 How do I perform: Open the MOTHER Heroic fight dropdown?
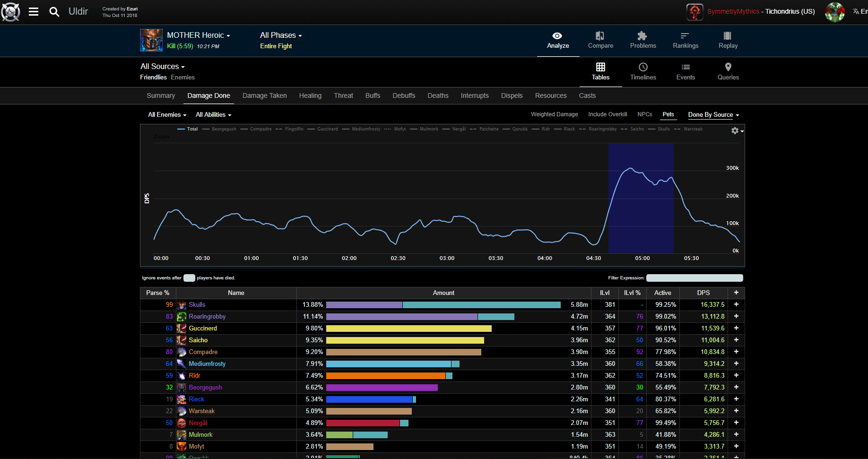pyautogui.click(x=199, y=35)
